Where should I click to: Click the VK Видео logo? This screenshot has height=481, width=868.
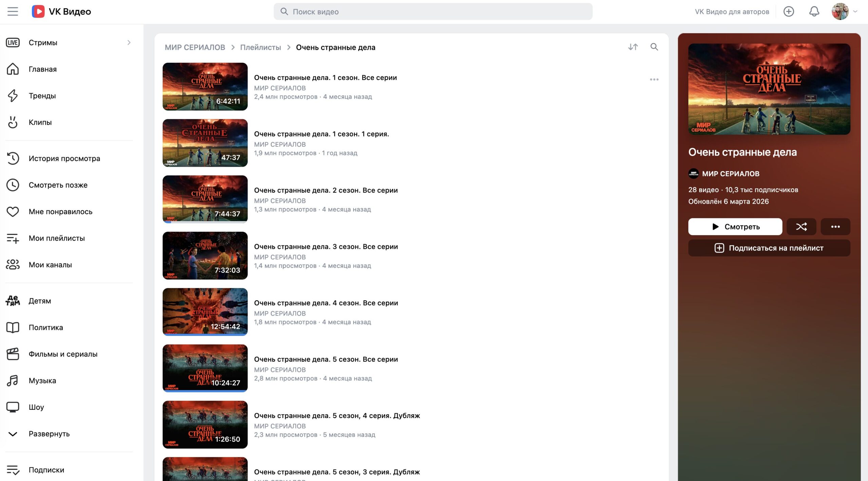click(x=61, y=12)
